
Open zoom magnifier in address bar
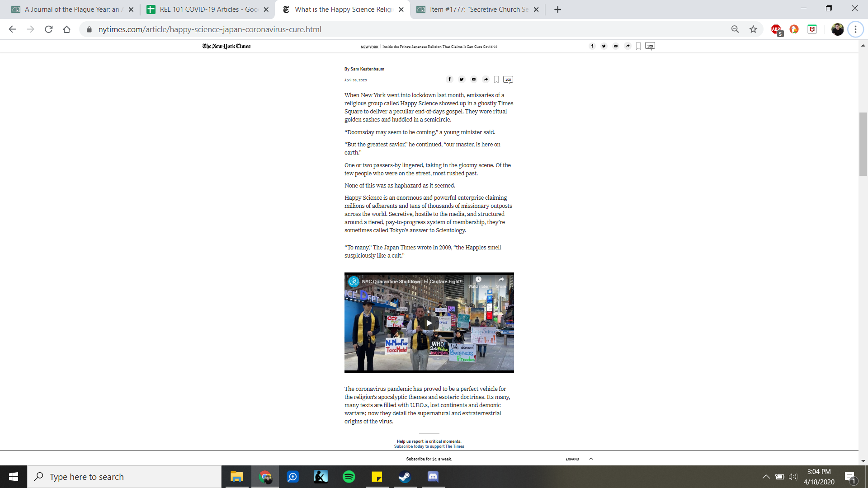(x=735, y=29)
